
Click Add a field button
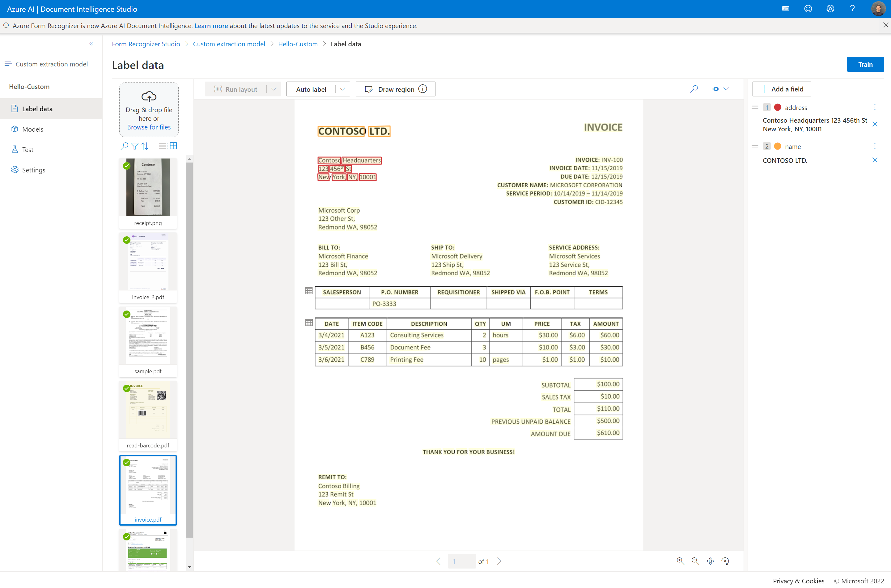782,89
